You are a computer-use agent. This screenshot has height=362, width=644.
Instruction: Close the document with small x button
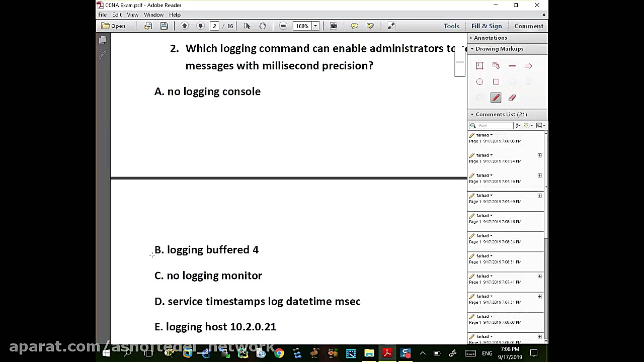[x=543, y=15]
